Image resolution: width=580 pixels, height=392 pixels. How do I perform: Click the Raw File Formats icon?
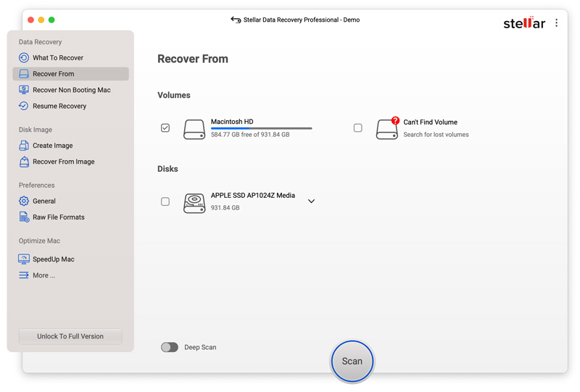coord(24,217)
